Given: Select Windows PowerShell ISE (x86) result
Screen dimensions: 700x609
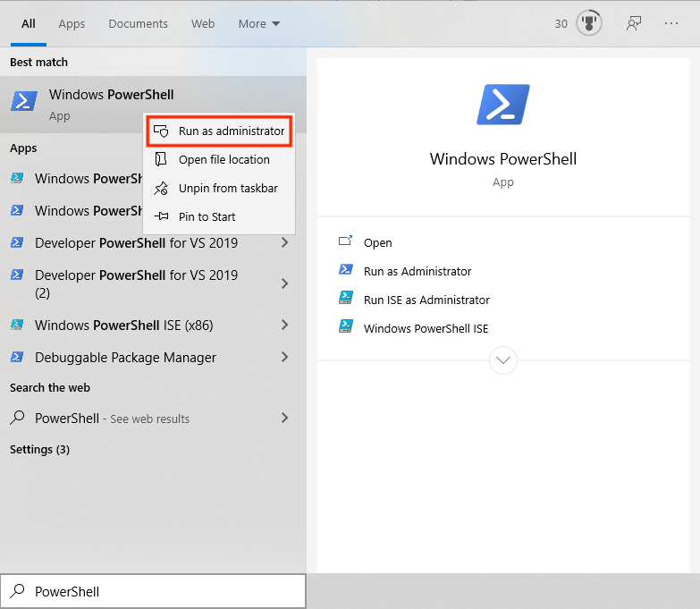Looking at the screenshot, I should point(153,325).
